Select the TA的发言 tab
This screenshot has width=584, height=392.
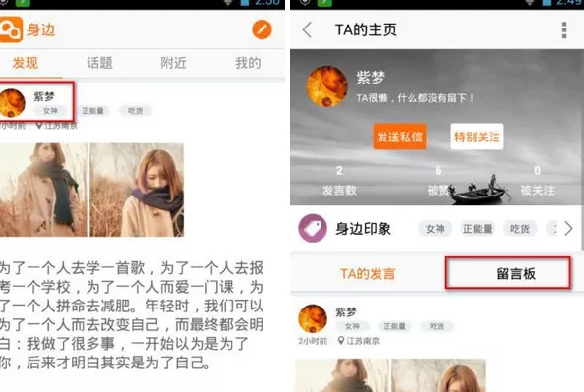point(368,274)
